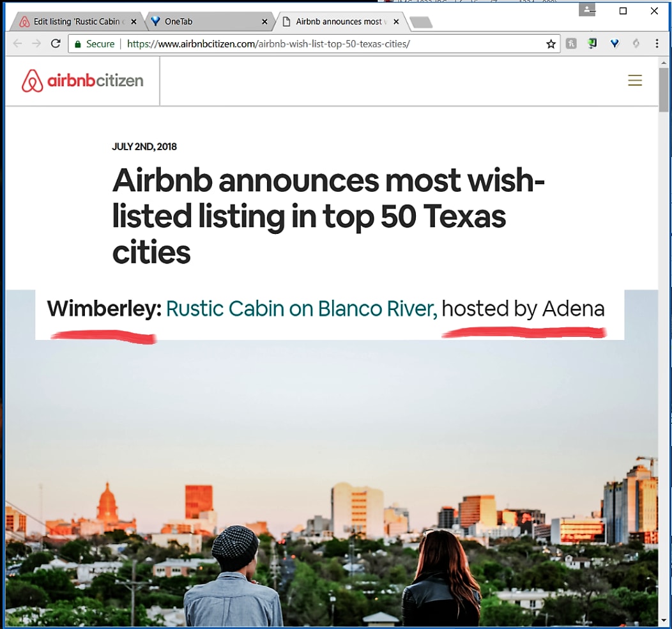
Task: Open the gray R extension icon
Action: click(571, 43)
